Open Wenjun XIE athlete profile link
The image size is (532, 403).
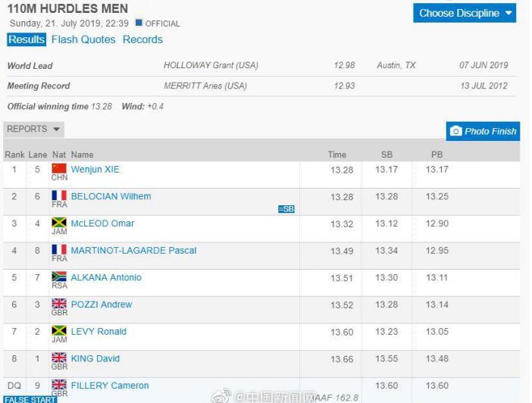point(95,169)
